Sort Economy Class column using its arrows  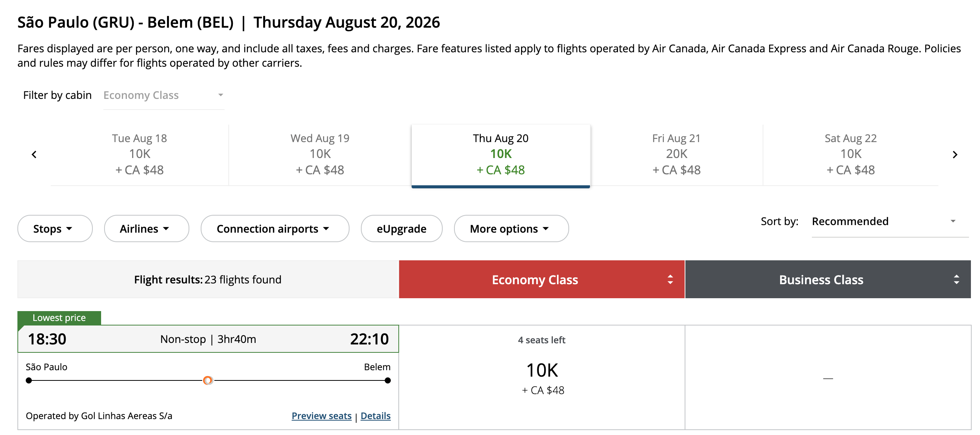pos(670,280)
